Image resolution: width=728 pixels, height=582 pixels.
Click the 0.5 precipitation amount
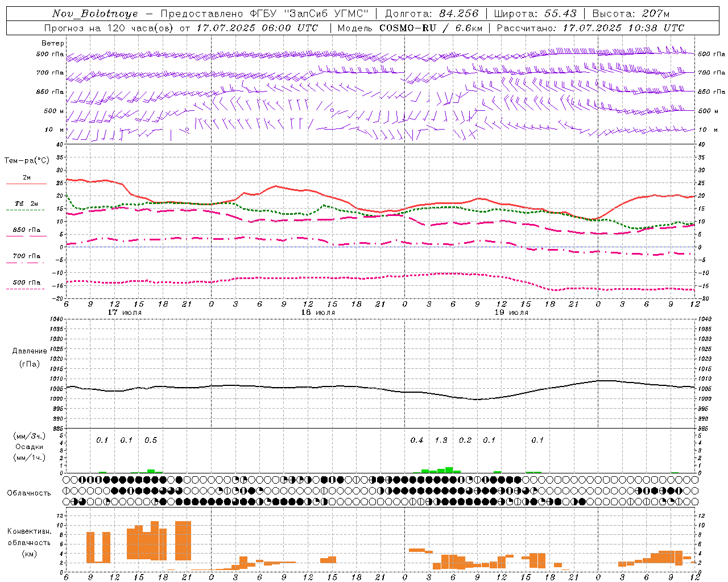[151, 440]
